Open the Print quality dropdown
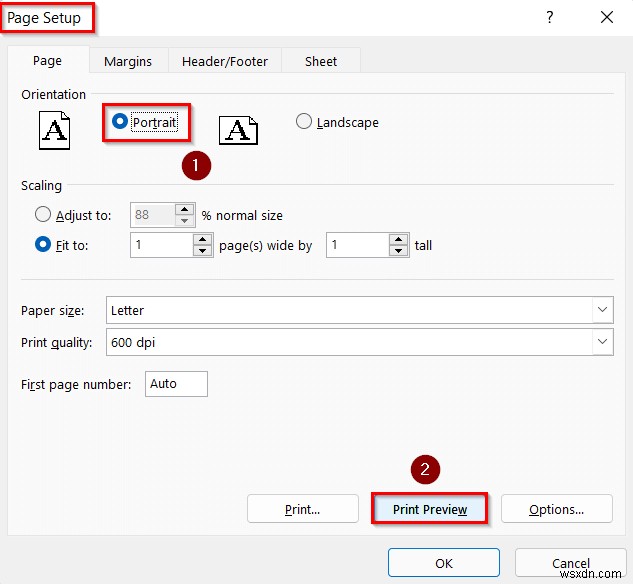This screenshot has width=633, height=584. [x=602, y=341]
